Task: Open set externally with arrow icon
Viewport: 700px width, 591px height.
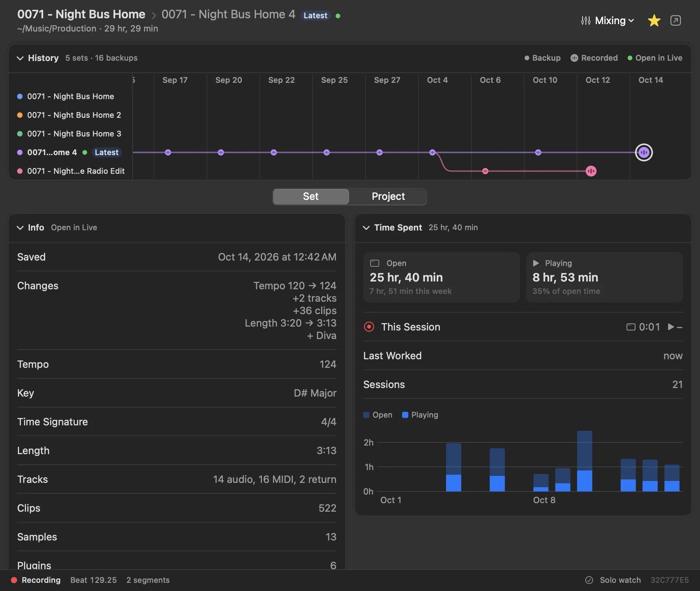Action: [676, 21]
